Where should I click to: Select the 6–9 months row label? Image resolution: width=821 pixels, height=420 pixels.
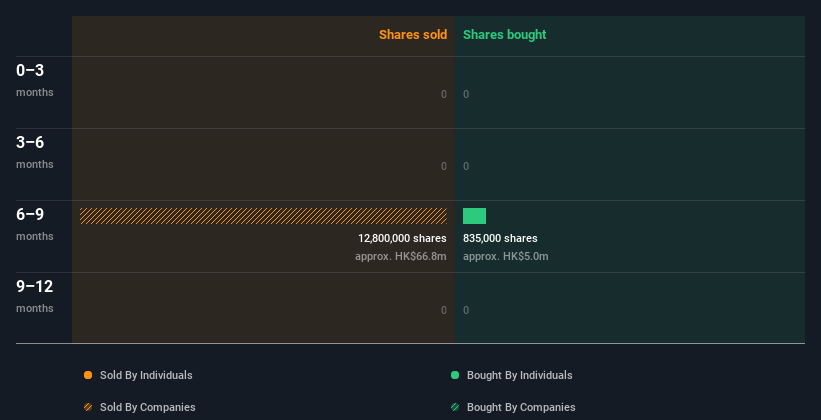35,224
